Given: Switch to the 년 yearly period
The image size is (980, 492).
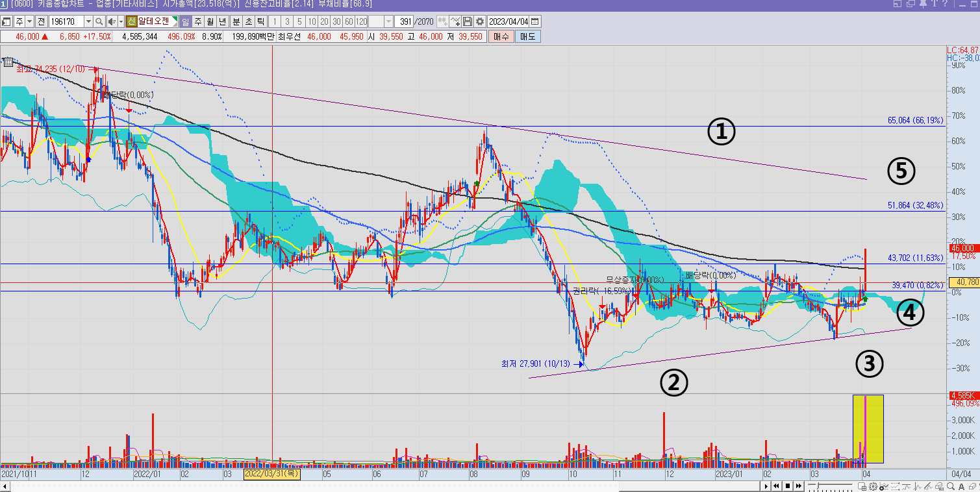Looking at the screenshot, I should click(x=222, y=21).
